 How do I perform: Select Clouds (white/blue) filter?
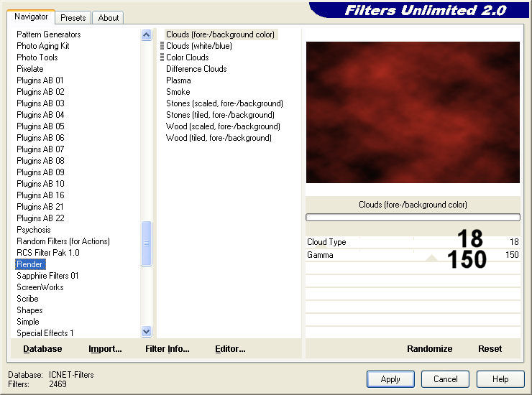pyautogui.click(x=199, y=46)
